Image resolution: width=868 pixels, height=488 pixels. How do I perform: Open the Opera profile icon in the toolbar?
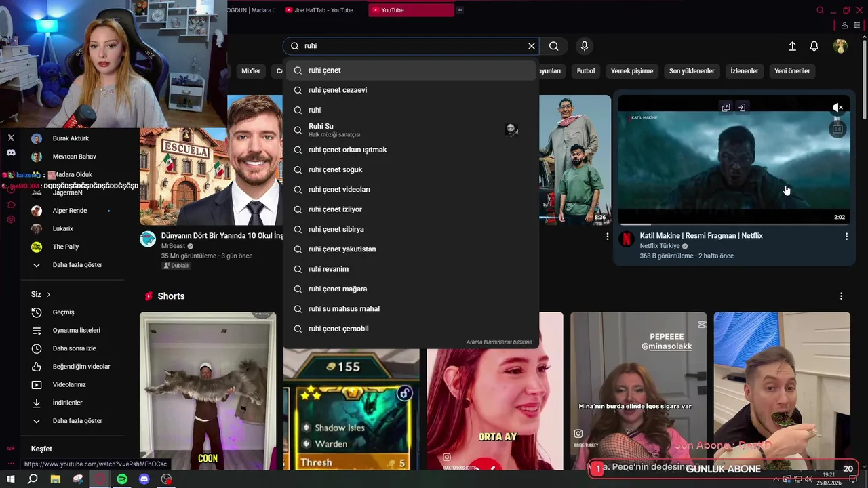(x=844, y=26)
